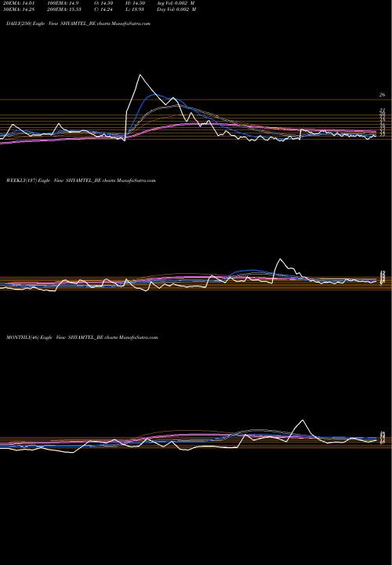Click the MONTHLY(46) Eagle View chart title
This screenshot has width=392, height=565.
(x=82, y=337)
